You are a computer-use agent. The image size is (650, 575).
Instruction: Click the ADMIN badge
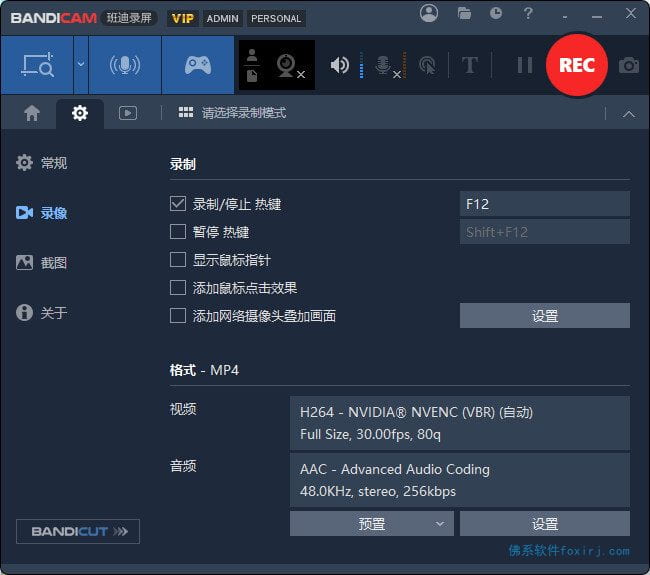(223, 19)
